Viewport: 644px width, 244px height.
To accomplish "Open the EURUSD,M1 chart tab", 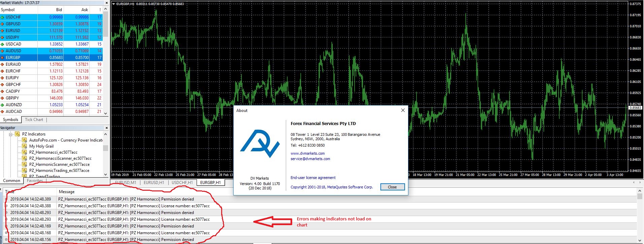I will pyautogui.click(x=126, y=183).
